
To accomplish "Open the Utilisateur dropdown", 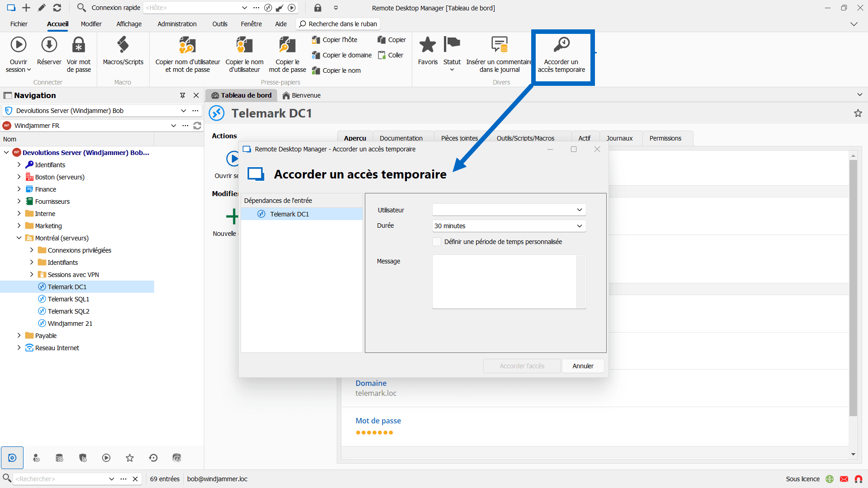I will tap(579, 210).
